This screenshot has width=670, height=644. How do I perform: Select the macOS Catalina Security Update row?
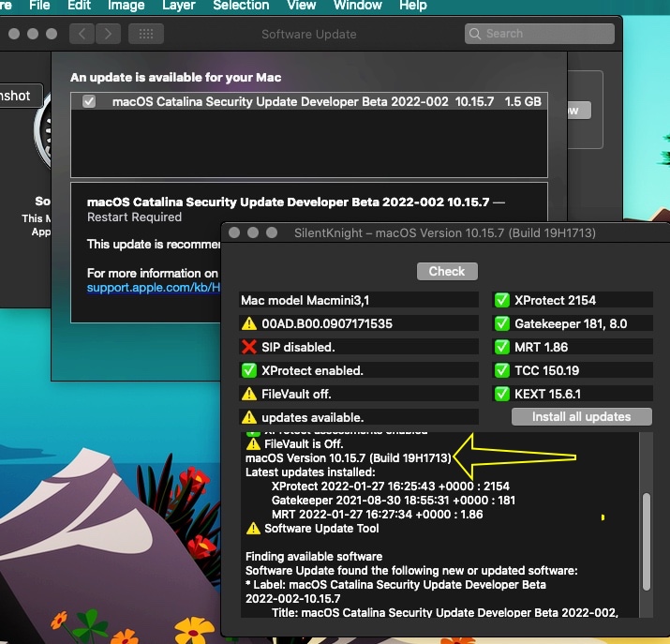(309, 101)
